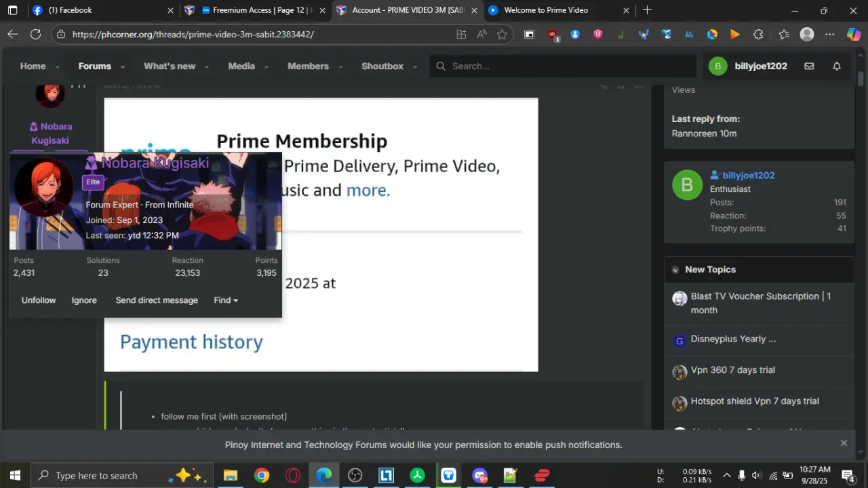This screenshot has width=868, height=488.
Task: Open Google Chrome from the taskbar
Action: [x=262, y=476]
